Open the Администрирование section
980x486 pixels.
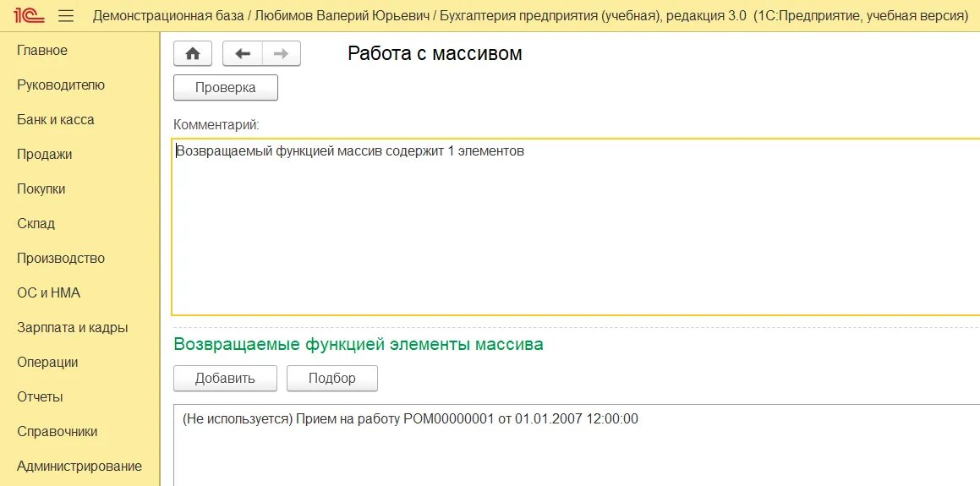79,466
